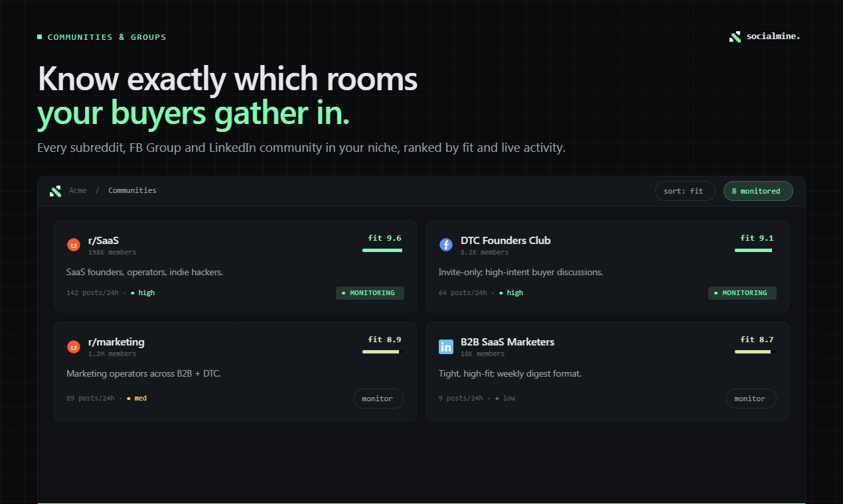The height and width of the screenshot is (504, 843).
Task: Click the fit 8.7 score bar
Action: 755,351
